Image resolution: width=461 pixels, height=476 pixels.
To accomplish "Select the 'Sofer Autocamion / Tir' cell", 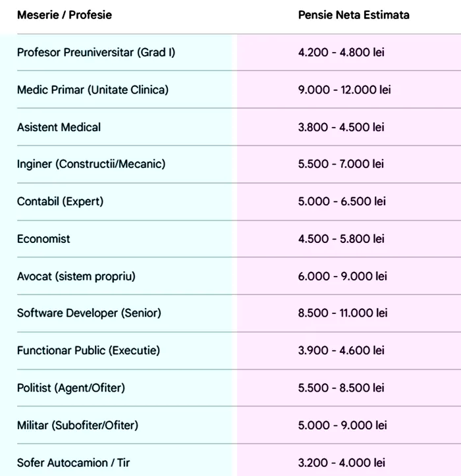I will pos(73,462).
